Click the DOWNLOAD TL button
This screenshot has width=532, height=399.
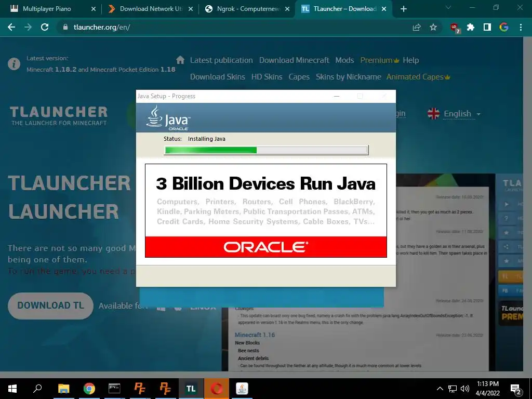point(50,305)
